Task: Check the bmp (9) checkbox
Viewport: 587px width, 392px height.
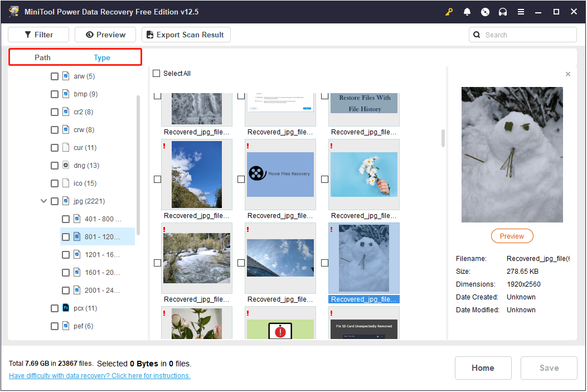Action: [54, 94]
